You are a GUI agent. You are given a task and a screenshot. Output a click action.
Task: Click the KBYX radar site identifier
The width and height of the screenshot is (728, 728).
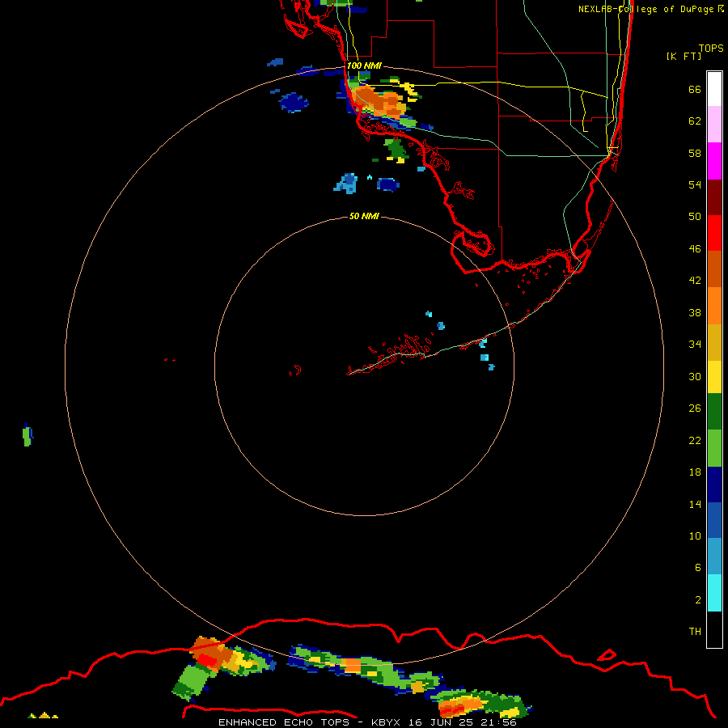385,722
